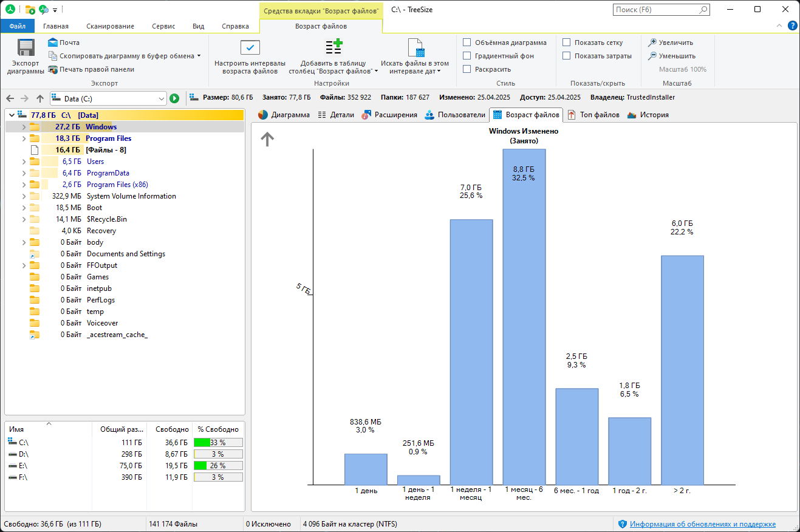Open Настроить интервалы возраста файлов

pyautogui.click(x=250, y=57)
